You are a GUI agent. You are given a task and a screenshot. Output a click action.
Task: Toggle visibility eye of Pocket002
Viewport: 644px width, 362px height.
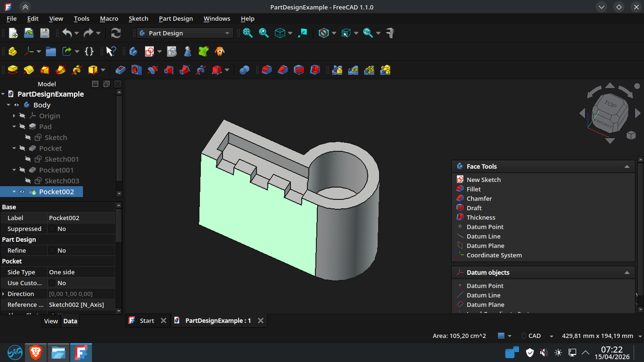[22, 192]
